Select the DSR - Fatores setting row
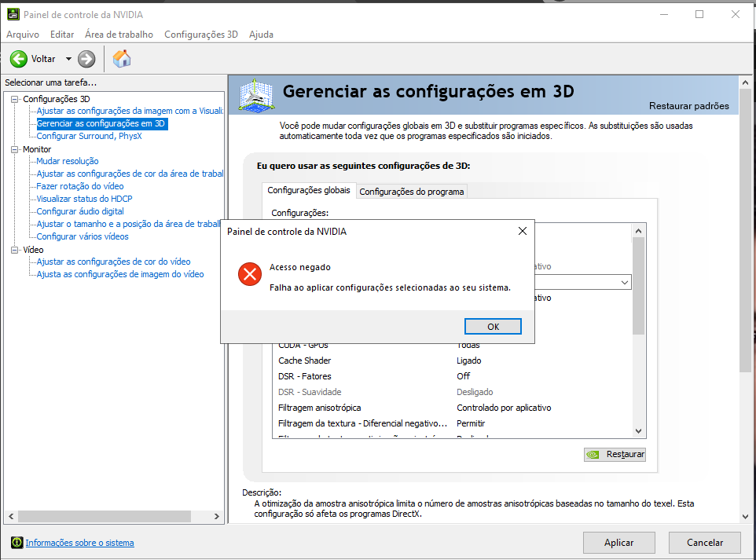The height and width of the screenshot is (560, 756). pyautogui.click(x=452, y=376)
